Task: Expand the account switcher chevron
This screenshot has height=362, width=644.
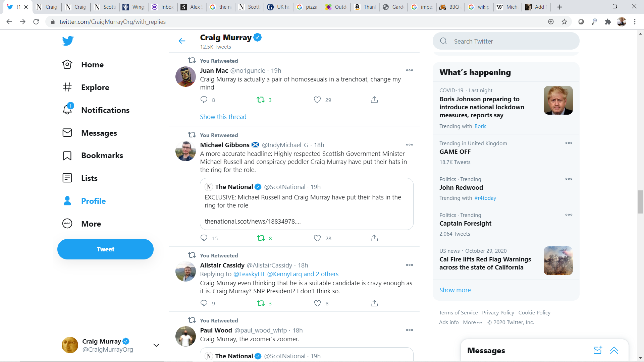Action: pos(156,345)
